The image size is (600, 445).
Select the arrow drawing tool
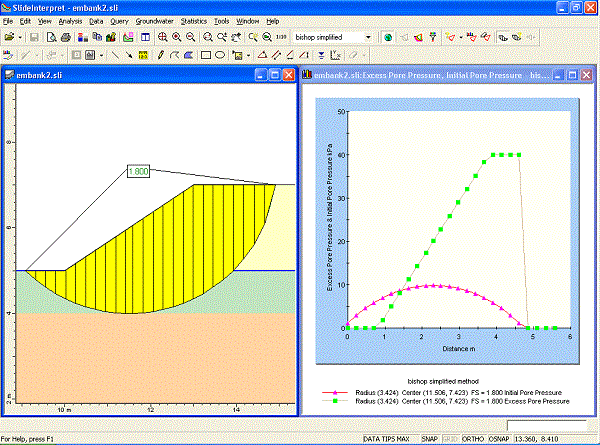[131, 54]
